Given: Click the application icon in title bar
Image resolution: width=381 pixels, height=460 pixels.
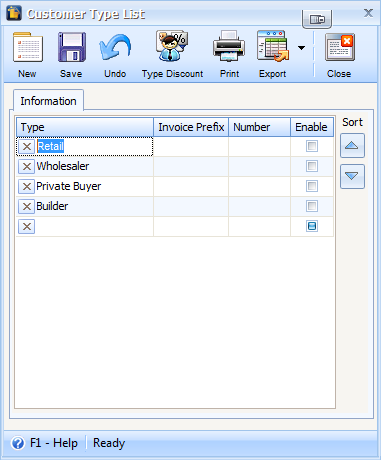Looking at the screenshot, I should (x=14, y=13).
